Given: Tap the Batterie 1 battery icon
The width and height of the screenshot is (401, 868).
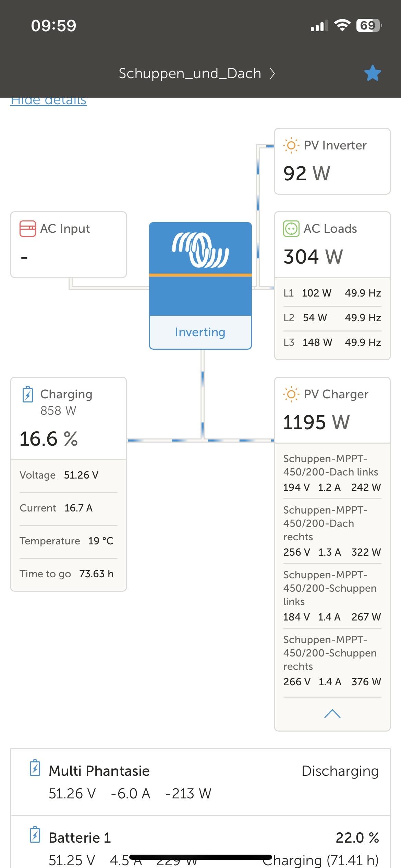Looking at the screenshot, I should [x=35, y=835].
